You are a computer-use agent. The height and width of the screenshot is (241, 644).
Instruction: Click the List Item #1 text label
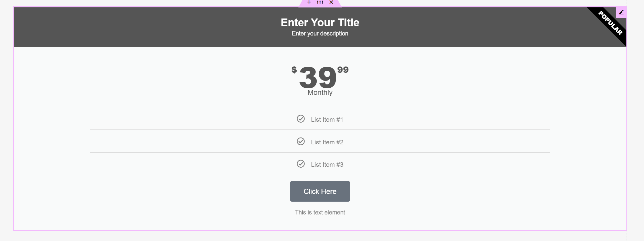pos(327,119)
